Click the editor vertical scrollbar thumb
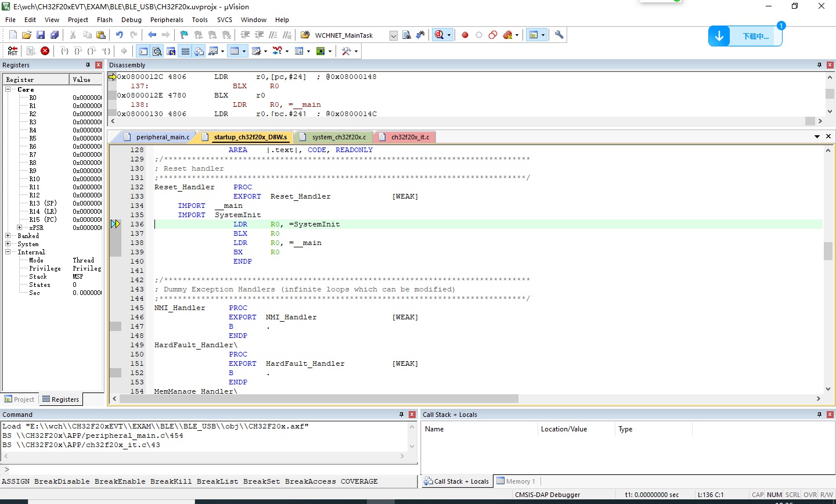836x504 pixels. coord(828,251)
